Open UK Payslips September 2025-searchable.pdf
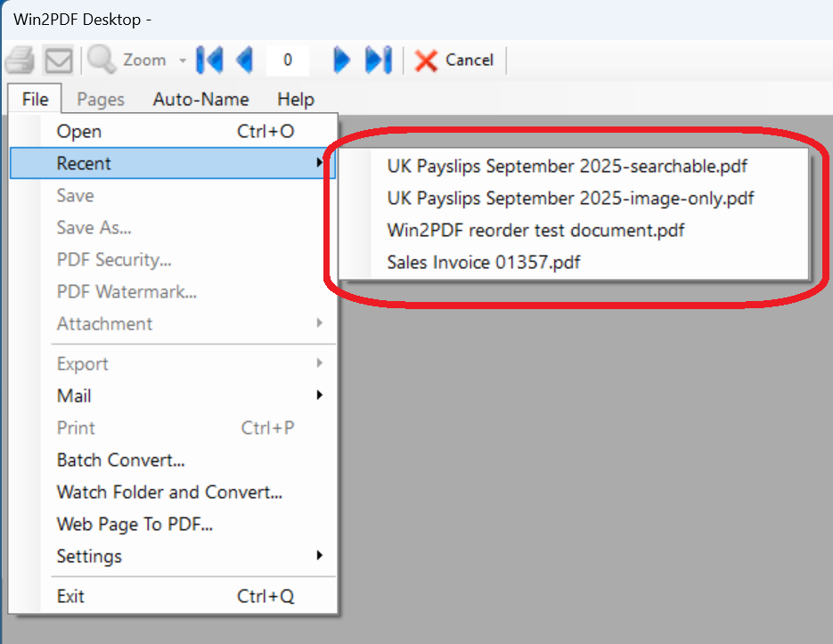This screenshot has width=833, height=644. pyautogui.click(x=567, y=166)
